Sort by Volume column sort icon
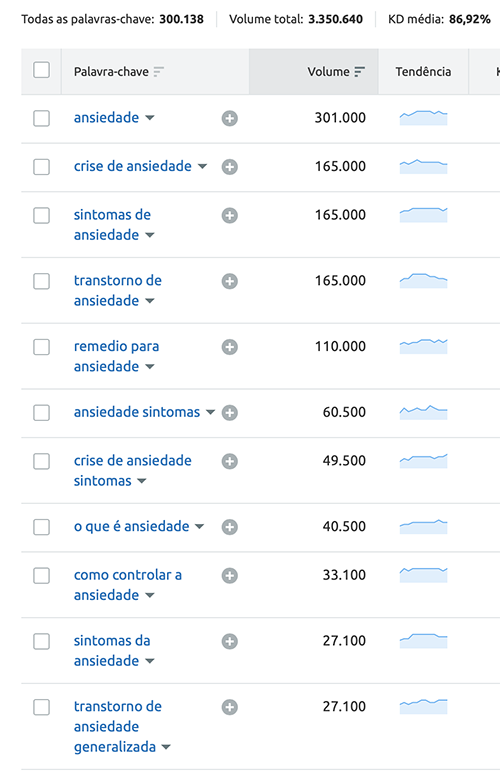 (x=360, y=72)
